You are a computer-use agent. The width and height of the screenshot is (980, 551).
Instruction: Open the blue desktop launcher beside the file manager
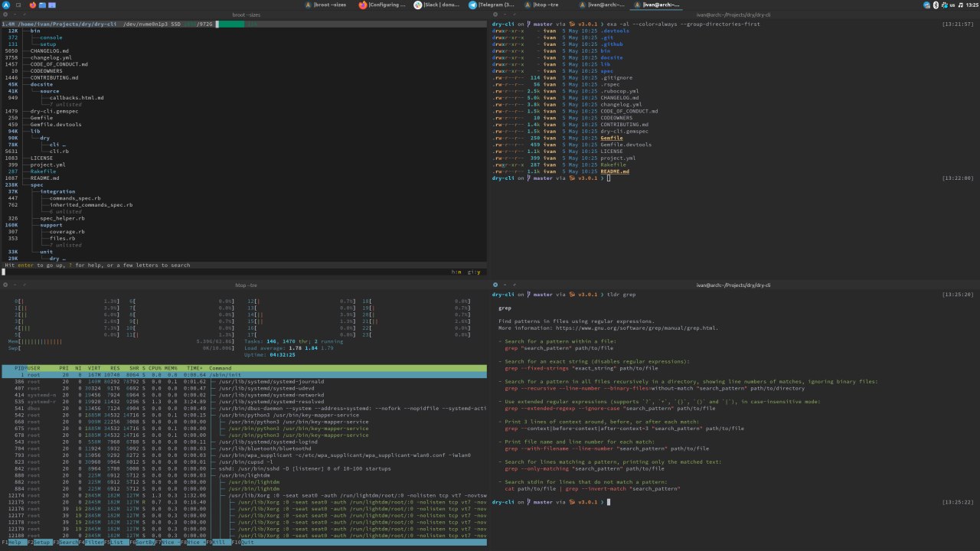[52, 5]
